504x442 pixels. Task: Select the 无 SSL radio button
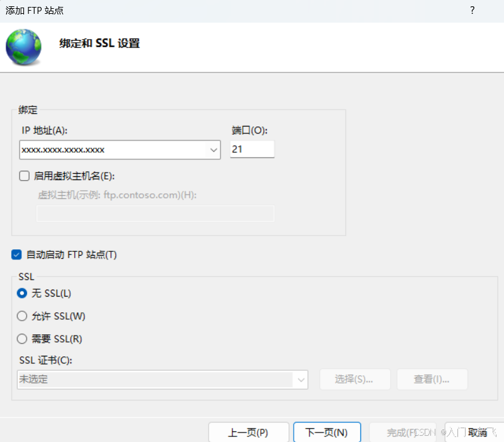(22, 293)
